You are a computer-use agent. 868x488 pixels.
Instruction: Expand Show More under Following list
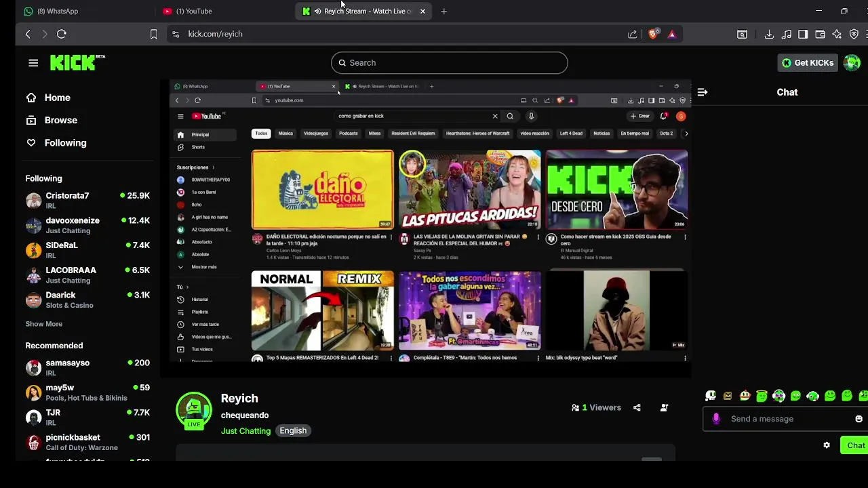tap(44, 324)
